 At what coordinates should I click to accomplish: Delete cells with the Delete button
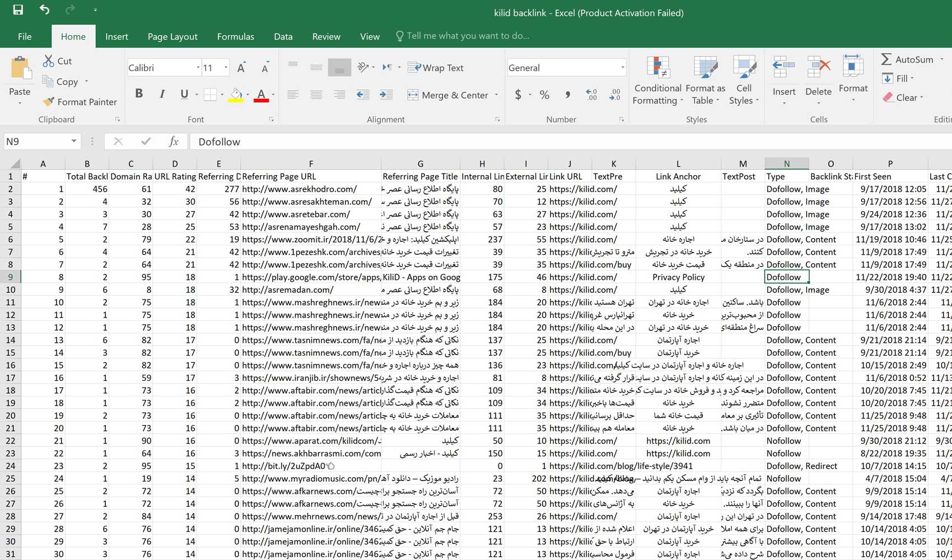pos(818,81)
